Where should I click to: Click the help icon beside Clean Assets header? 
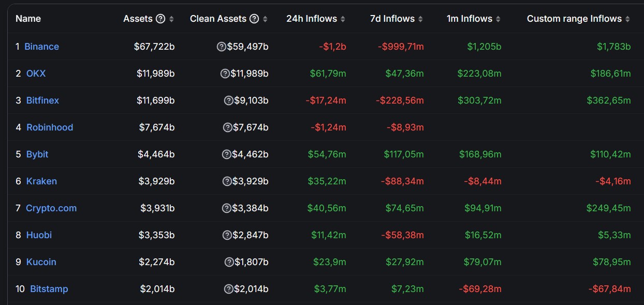tap(254, 19)
